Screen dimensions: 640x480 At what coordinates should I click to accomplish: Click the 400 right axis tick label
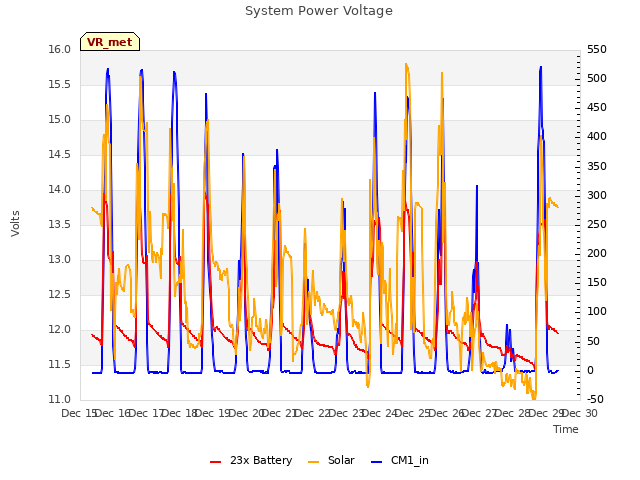(597, 137)
